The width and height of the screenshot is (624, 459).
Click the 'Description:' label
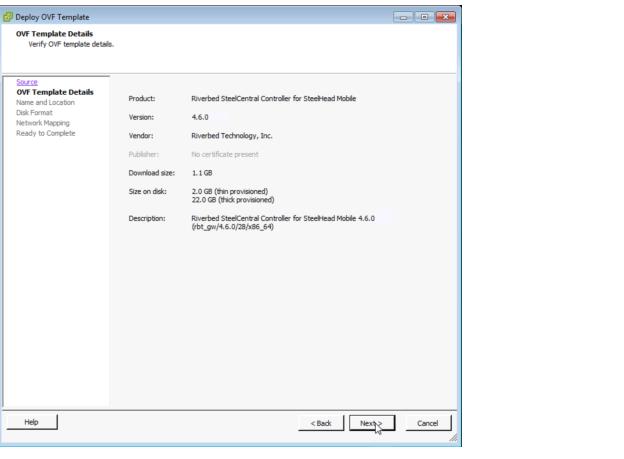click(x=146, y=219)
